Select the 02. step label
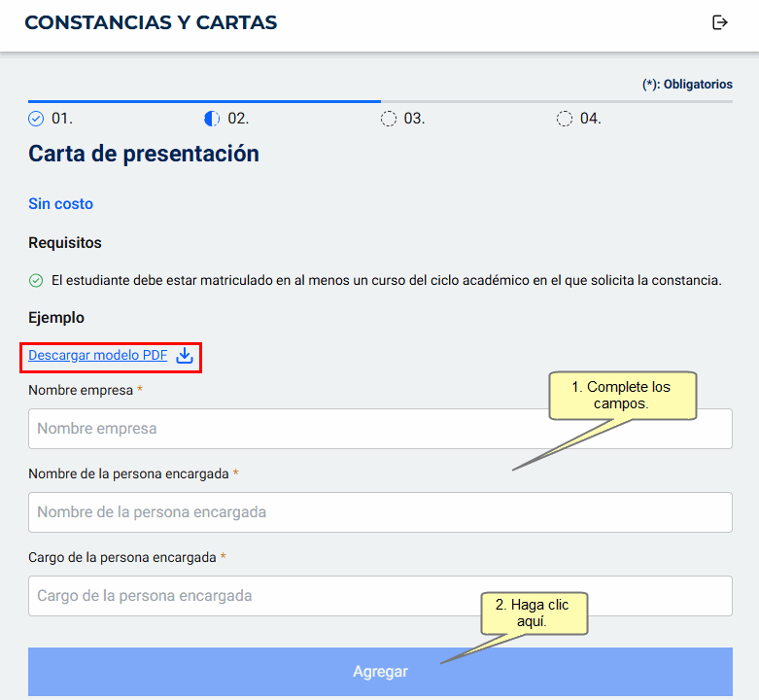759x700 pixels. pos(238,119)
